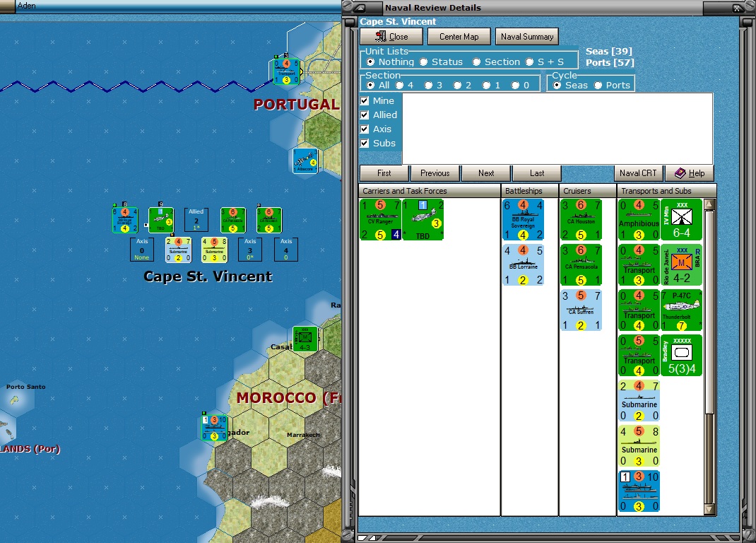Select Transport counter beside Bradley HQ
The width and height of the screenshot is (756, 543).
tap(639, 356)
